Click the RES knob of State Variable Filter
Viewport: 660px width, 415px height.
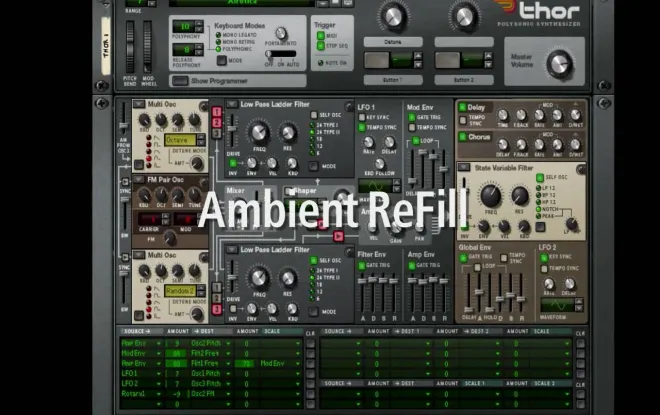tap(520, 196)
